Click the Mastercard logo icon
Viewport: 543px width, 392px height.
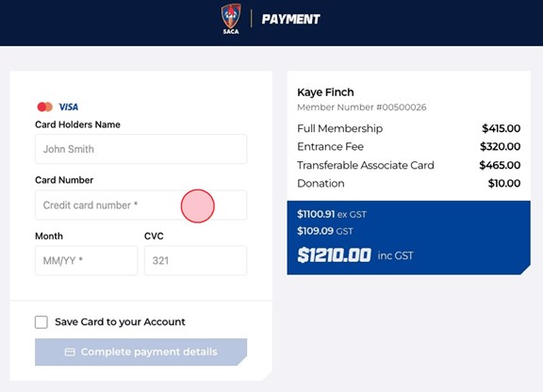click(x=44, y=106)
